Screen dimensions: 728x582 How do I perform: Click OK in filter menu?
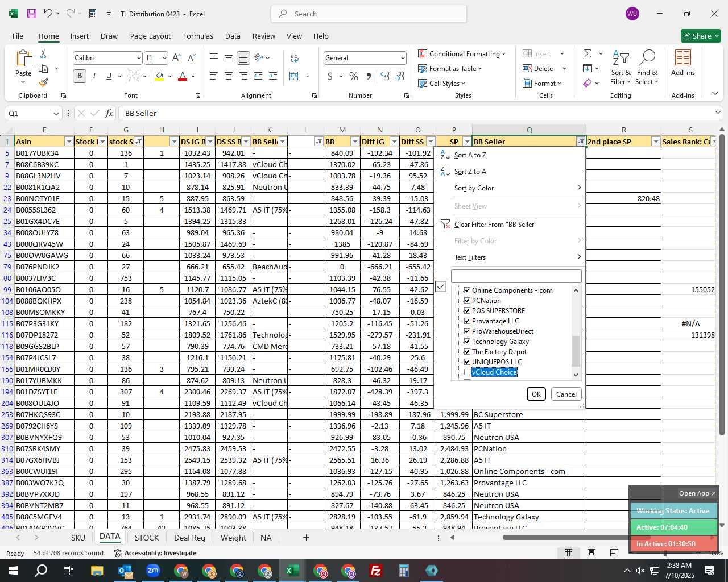point(536,394)
